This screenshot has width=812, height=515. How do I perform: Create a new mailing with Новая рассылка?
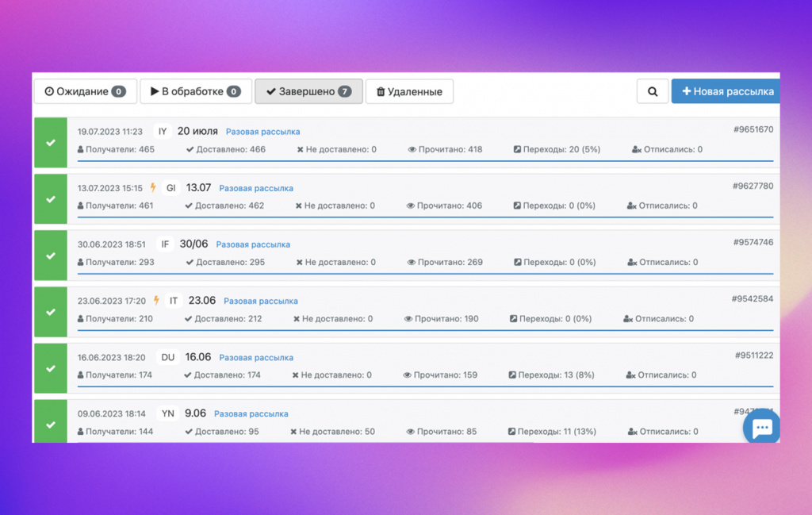726,92
